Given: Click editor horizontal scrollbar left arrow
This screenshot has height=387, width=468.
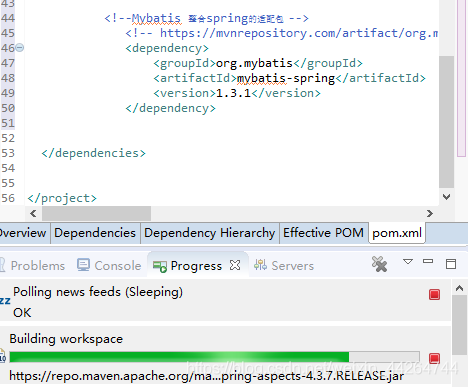Looking at the screenshot, I should click(33, 213).
